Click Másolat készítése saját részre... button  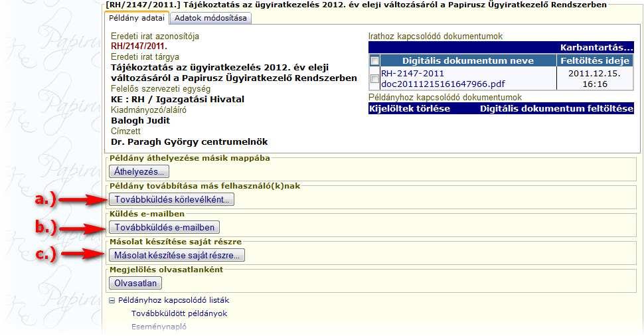coord(177,256)
